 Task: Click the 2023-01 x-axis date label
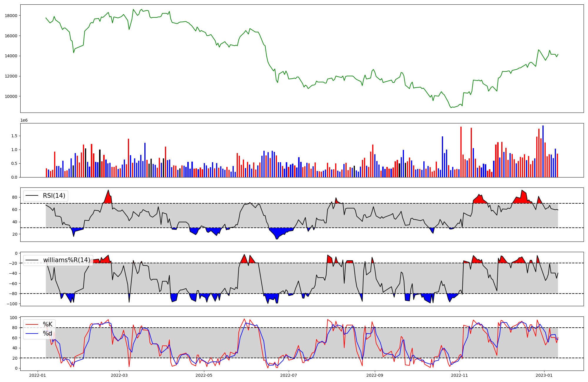[x=544, y=375]
